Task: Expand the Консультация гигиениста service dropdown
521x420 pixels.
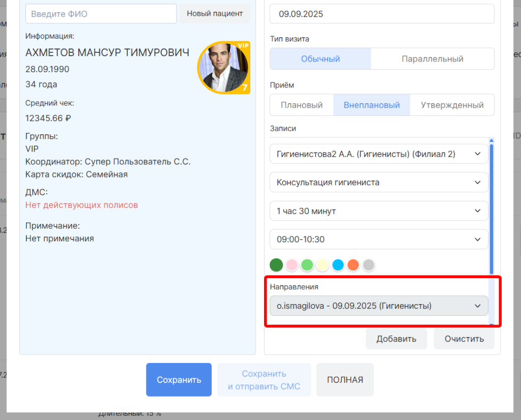Action: 379,182
